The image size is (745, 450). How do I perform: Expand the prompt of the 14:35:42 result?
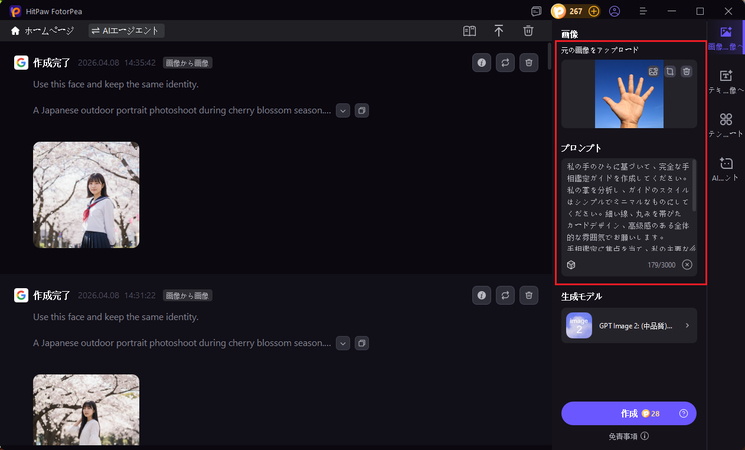pyautogui.click(x=343, y=111)
